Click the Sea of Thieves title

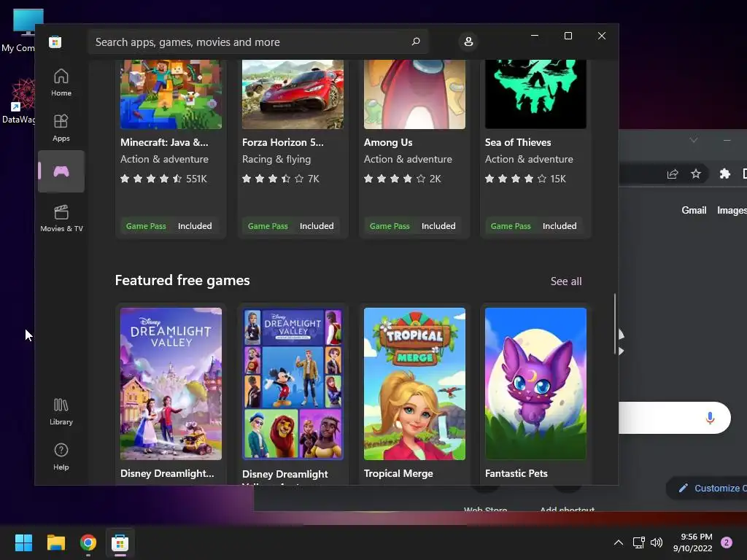518,142
